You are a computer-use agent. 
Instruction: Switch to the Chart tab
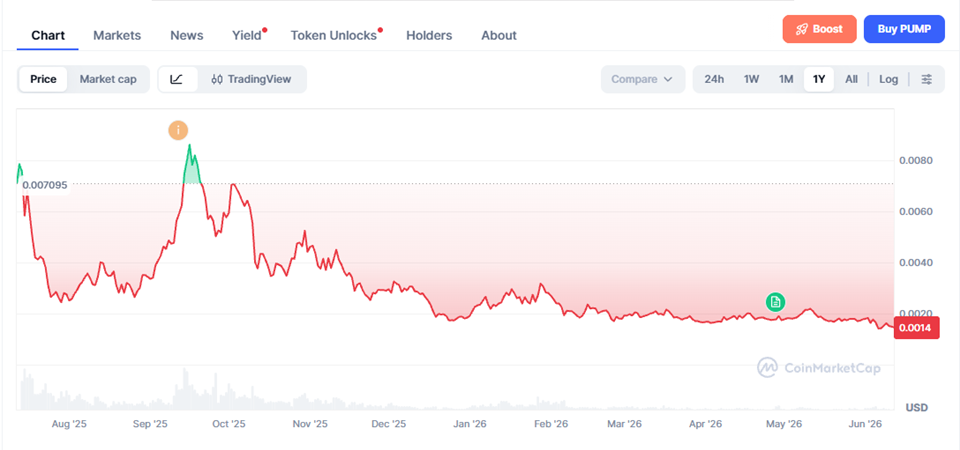coord(48,36)
